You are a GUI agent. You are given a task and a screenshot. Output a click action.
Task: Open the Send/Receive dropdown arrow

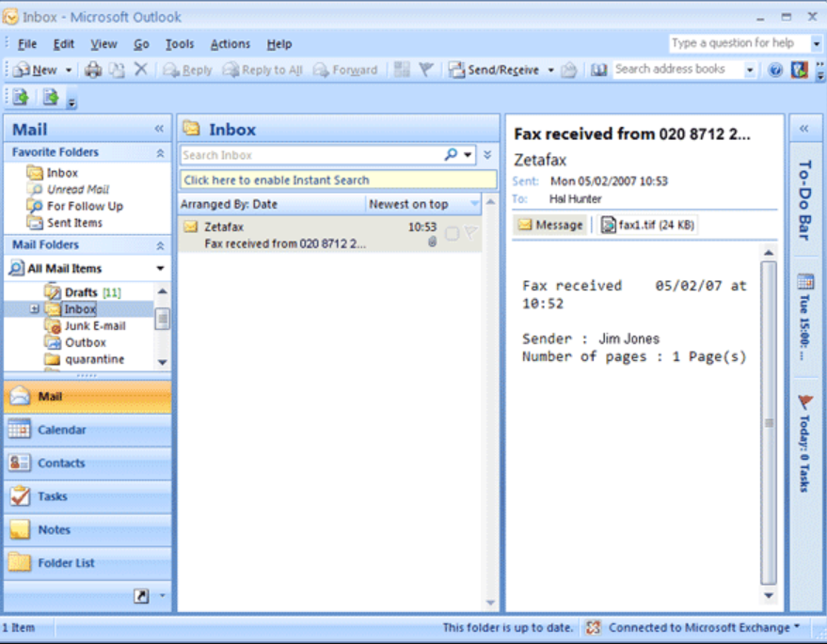[x=550, y=70]
